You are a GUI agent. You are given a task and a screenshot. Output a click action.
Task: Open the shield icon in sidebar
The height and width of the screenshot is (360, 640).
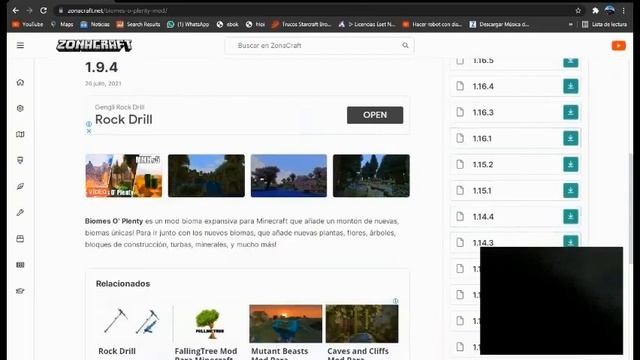(20, 160)
